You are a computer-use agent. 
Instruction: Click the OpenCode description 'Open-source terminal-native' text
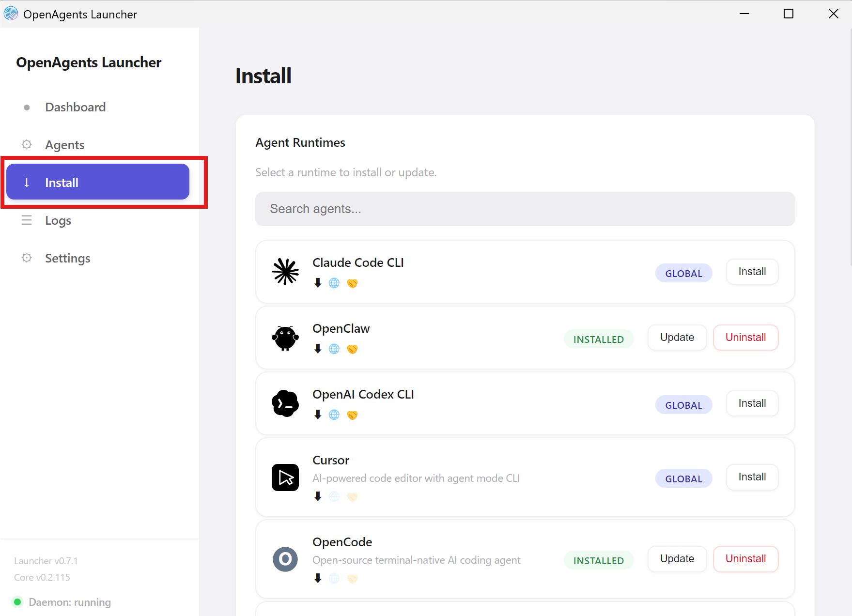[417, 560]
